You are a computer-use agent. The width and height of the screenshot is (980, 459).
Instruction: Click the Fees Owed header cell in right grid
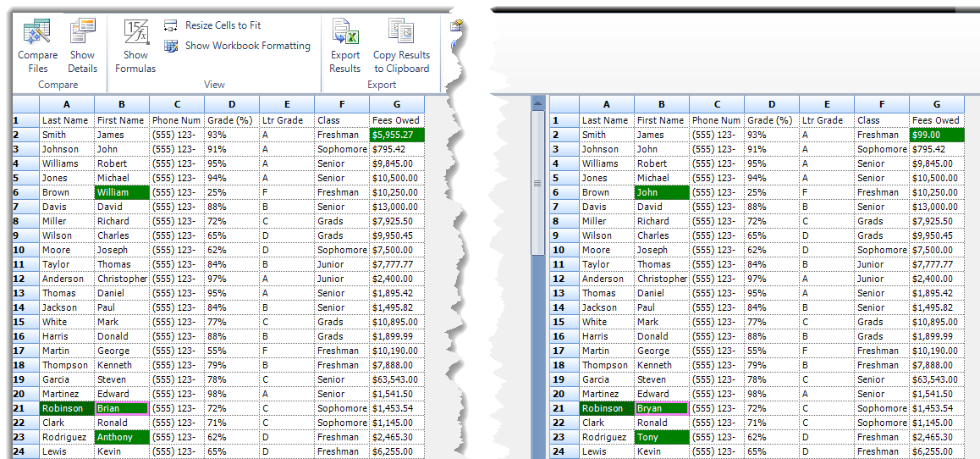point(937,120)
